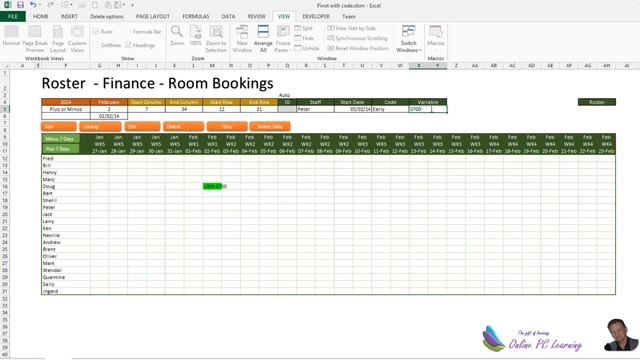This screenshot has width=640, height=360.
Task: Select the column Z header
Action: point(456,66)
